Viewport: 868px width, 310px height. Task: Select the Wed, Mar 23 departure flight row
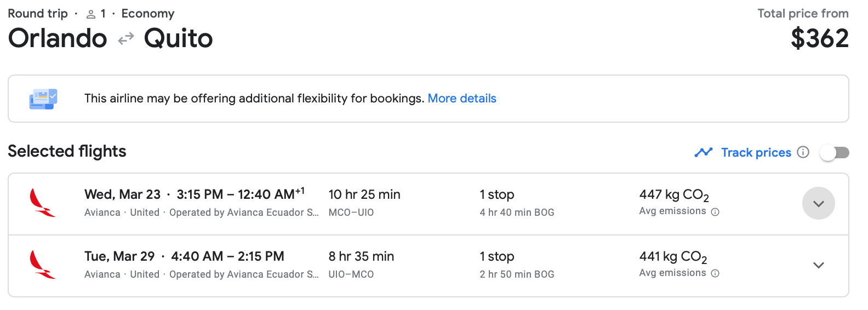[x=384, y=204]
